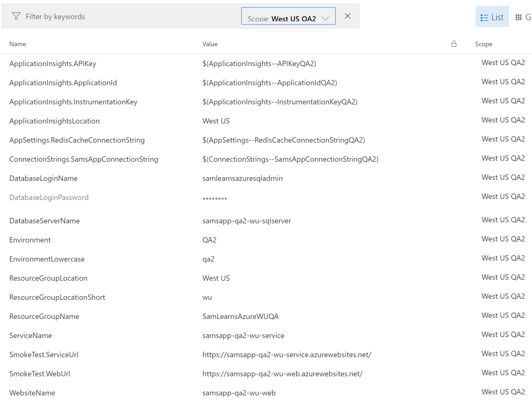
Task: Expand scope chevron arrow
Action: (x=325, y=18)
